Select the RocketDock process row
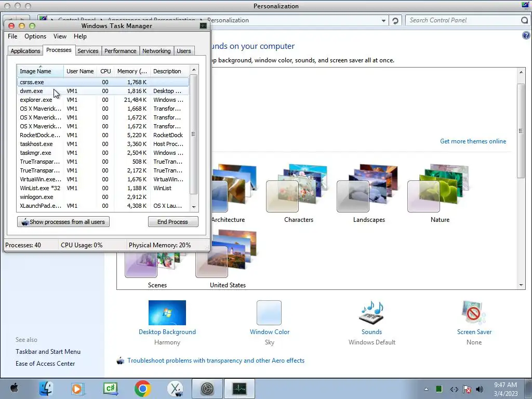The image size is (532, 399). click(x=103, y=135)
